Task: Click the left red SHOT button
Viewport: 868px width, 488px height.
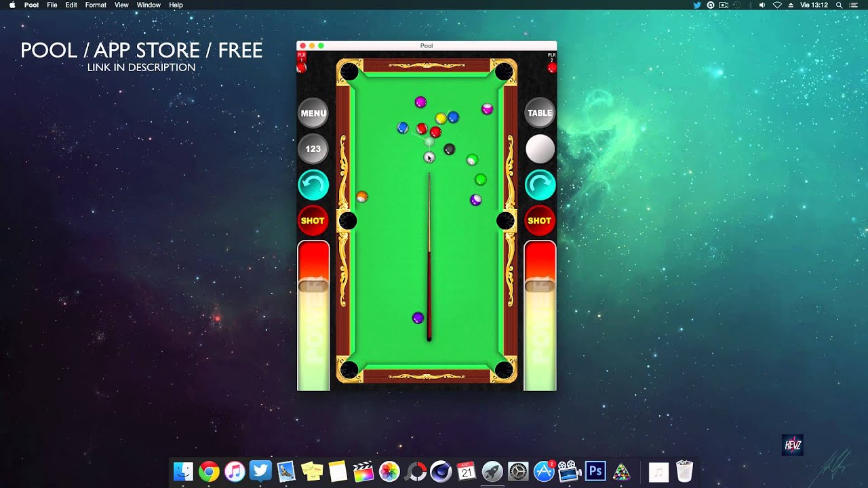Action: 313,220
